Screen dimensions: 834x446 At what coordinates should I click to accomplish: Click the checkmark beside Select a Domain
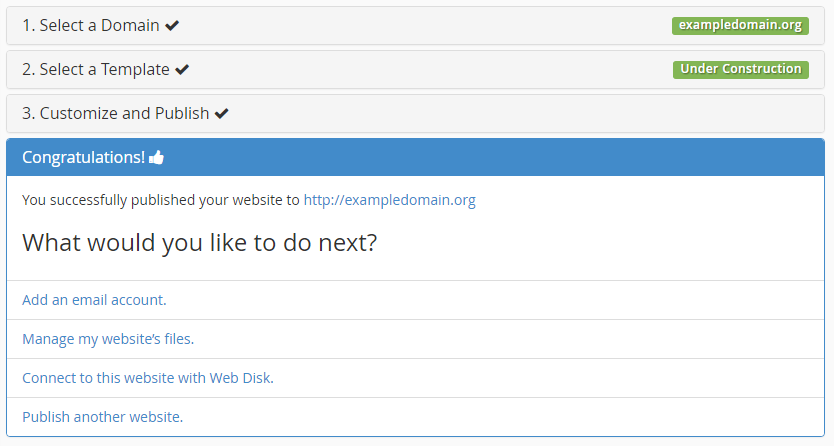172,26
